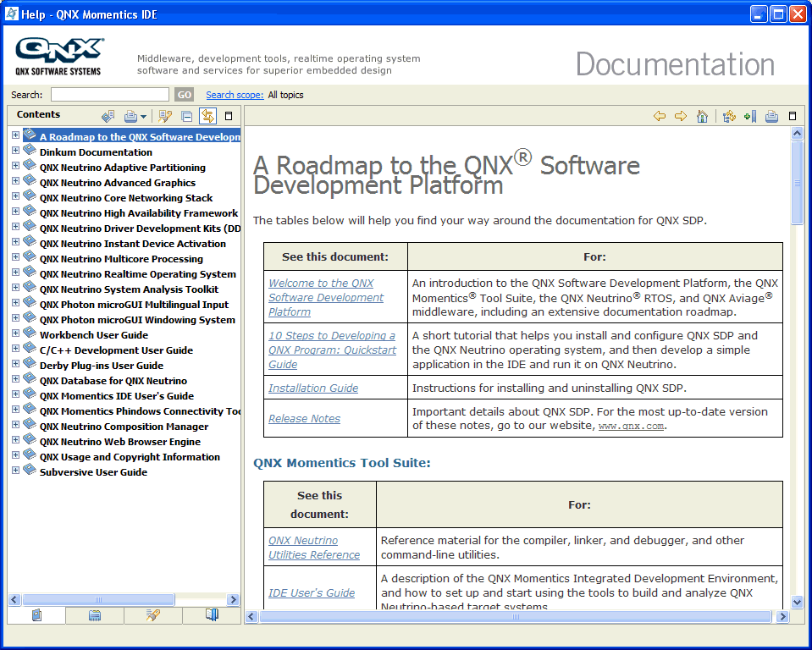The width and height of the screenshot is (812, 650).
Task: Expand the Workbench User Guide node
Action: (15, 333)
